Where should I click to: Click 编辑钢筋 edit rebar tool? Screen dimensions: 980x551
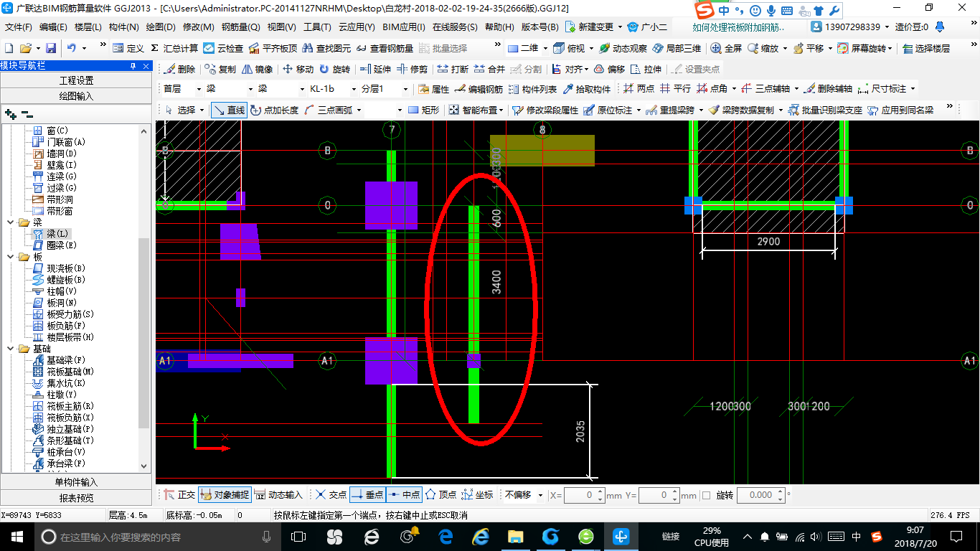(480, 89)
